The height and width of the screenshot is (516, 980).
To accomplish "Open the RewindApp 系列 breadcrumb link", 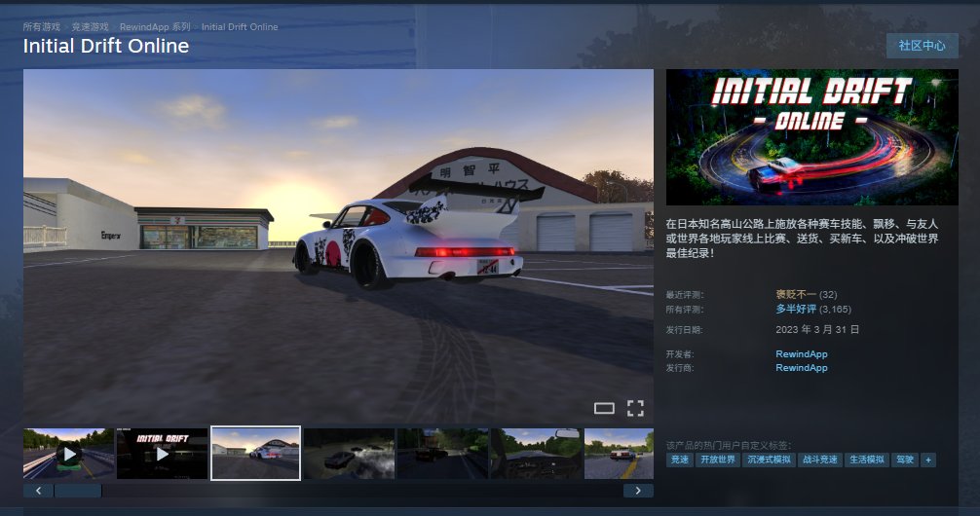I will click(x=155, y=27).
